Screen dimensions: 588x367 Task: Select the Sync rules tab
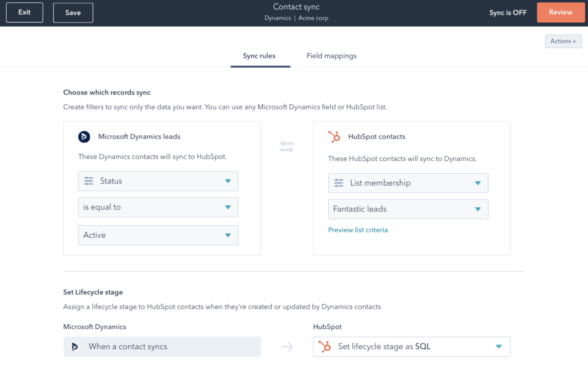point(259,56)
